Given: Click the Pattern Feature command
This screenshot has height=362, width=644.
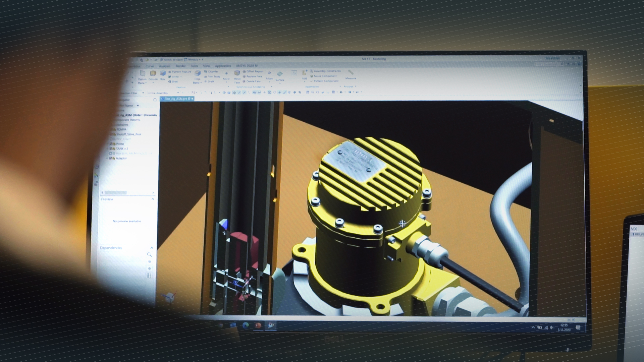Looking at the screenshot, I should point(180,72).
